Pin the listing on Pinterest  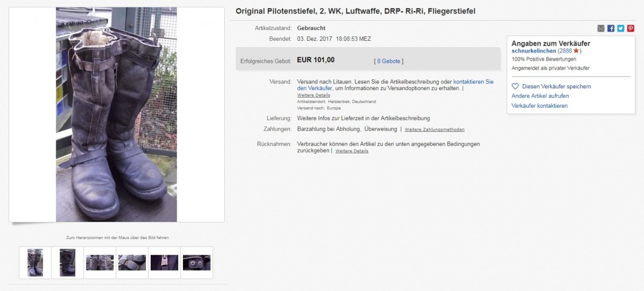point(631,28)
